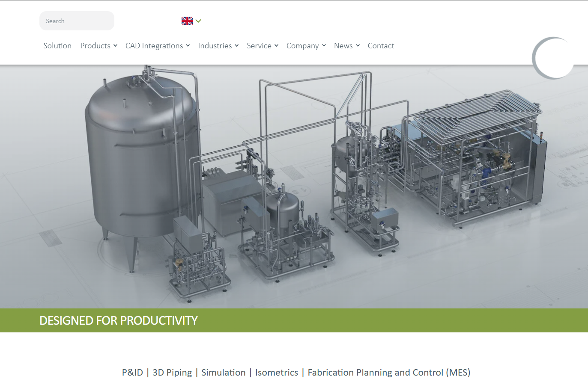Click the 'Isometrics' text
The width and height of the screenshot is (588, 388).
click(277, 373)
